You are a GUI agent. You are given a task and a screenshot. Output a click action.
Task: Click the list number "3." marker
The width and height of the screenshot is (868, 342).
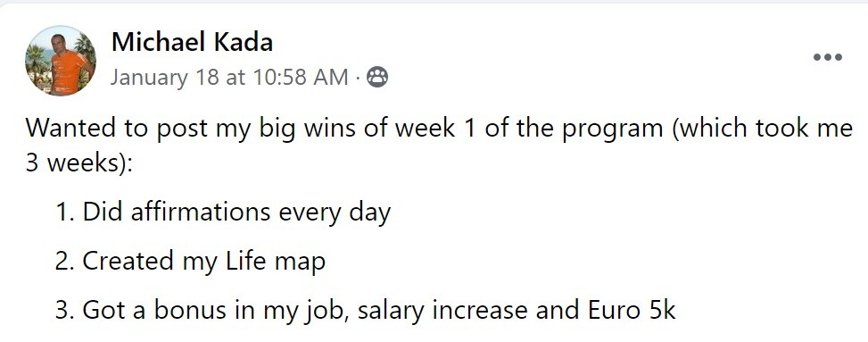pyautogui.click(x=66, y=310)
